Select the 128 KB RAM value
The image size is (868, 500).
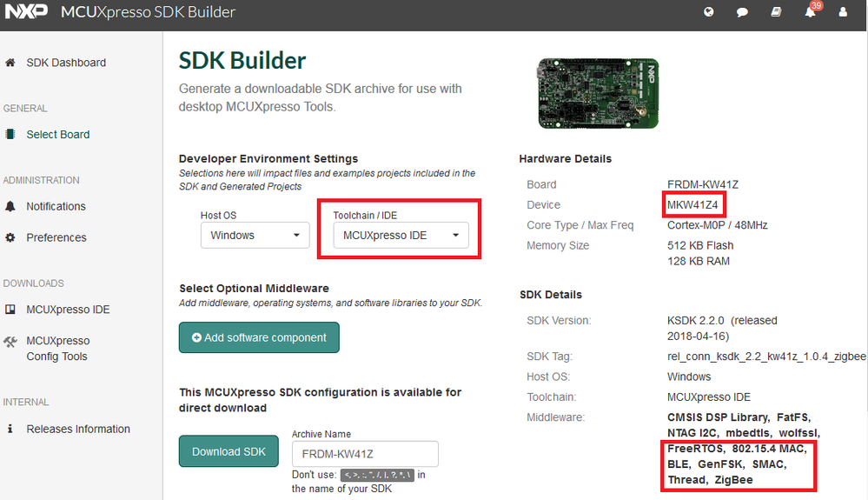(698, 261)
